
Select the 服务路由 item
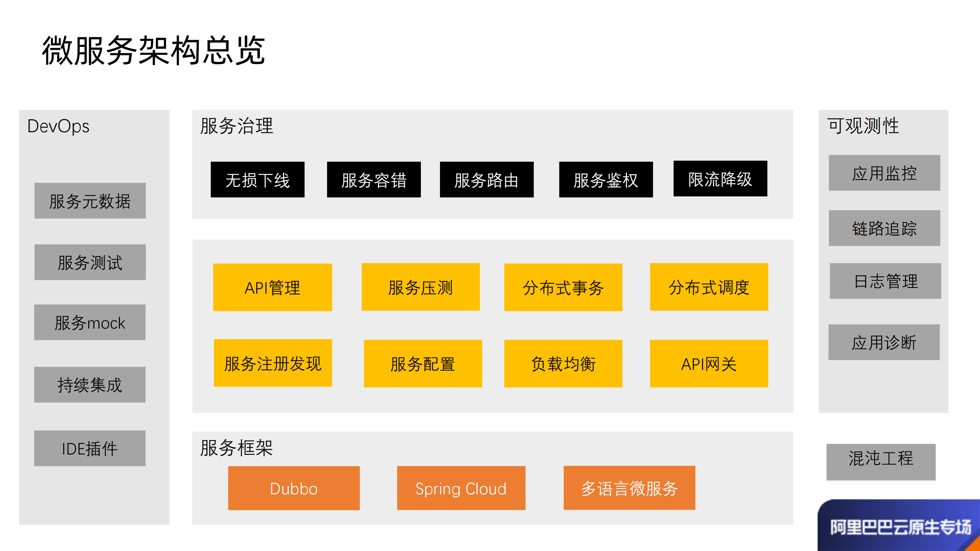coord(486,180)
